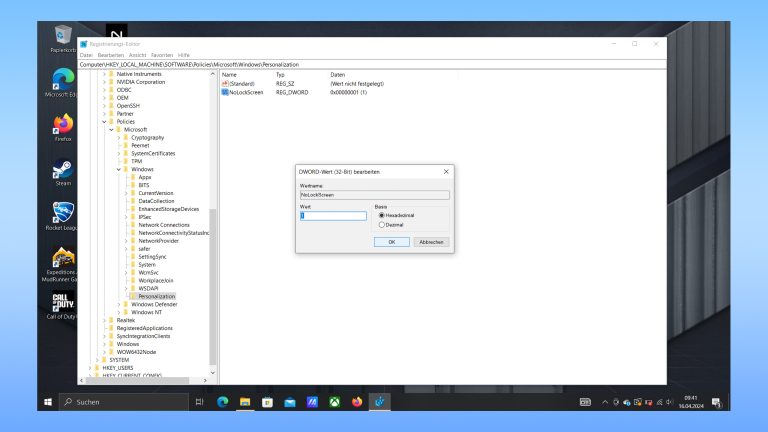Open the Steam desktop icon
This screenshot has height=432, width=768.
[x=63, y=170]
